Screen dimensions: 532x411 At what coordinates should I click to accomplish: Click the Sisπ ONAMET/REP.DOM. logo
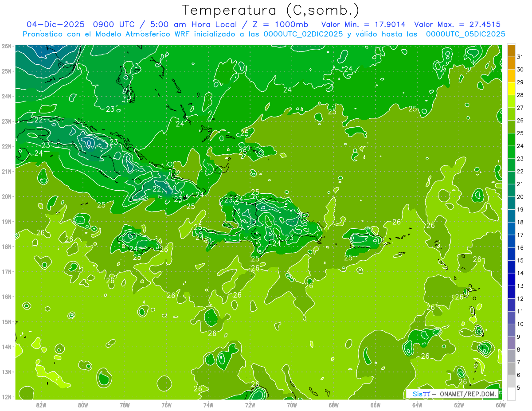tap(452, 394)
